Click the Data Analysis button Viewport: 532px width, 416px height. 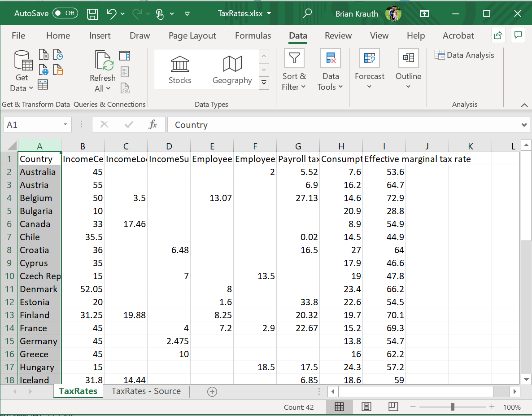[464, 55]
